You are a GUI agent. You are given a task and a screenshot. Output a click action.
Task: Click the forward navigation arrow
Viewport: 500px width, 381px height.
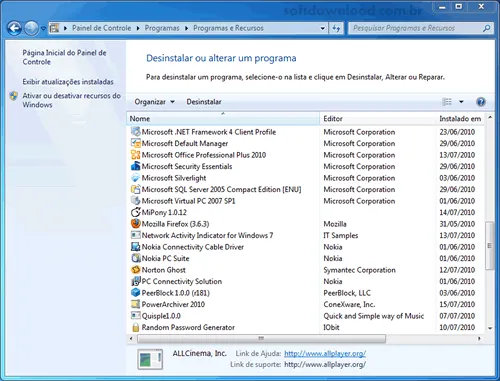pyautogui.click(x=31, y=28)
